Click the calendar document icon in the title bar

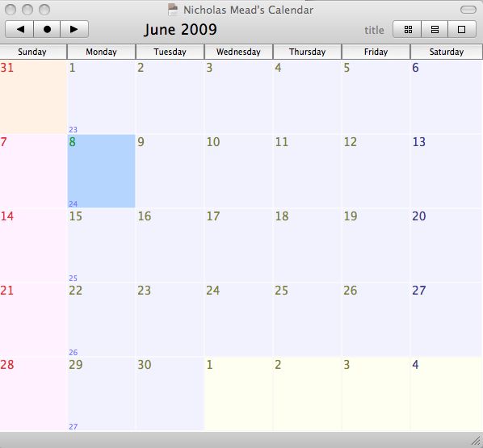[173, 10]
